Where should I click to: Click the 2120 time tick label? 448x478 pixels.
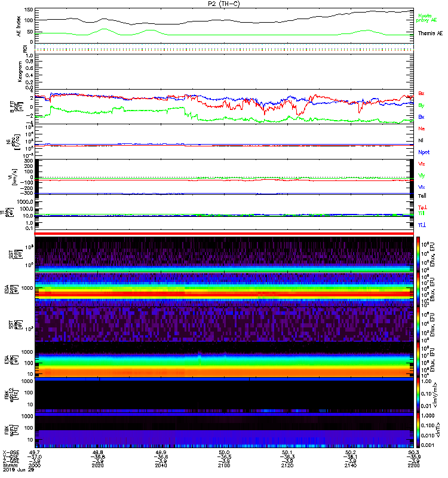point(287,465)
